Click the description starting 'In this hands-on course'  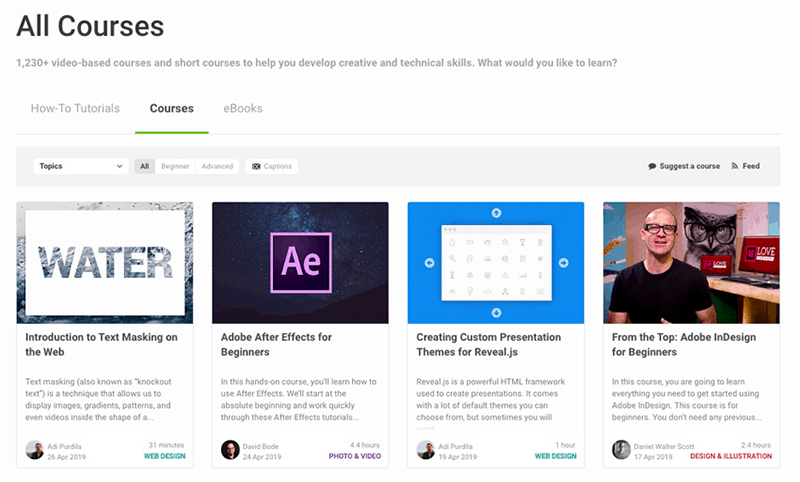(x=298, y=399)
